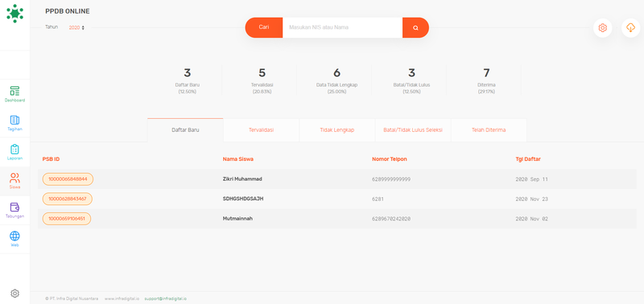Switch to the Daftar Baru tab
Viewport: 644px width, 304px height.
coord(185,130)
